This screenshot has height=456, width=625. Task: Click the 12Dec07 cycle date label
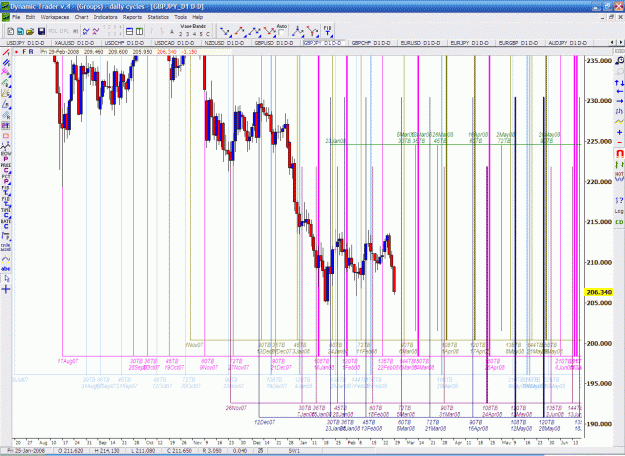click(x=265, y=422)
